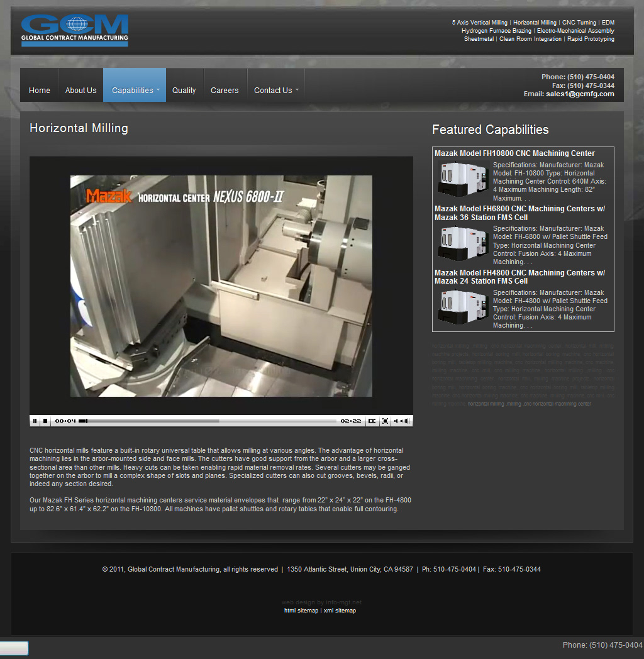Click the FH-6800 specifications description text

click(x=550, y=245)
